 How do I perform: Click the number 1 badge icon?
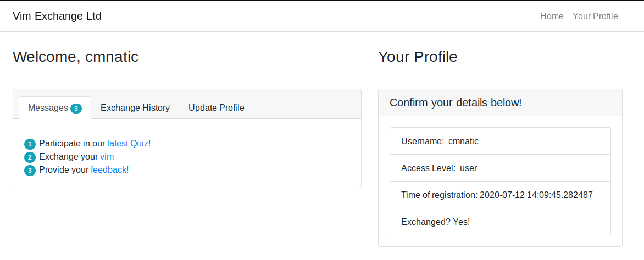30,144
